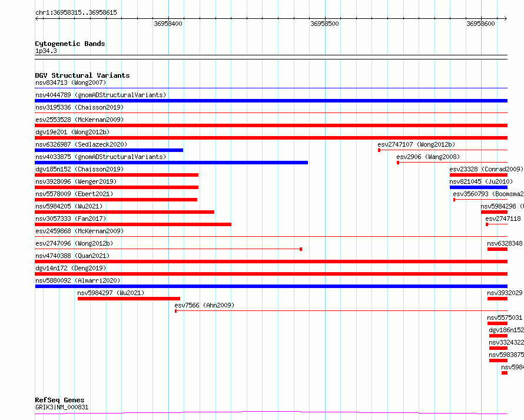This screenshot has height=420, width=524.
Task: Open the nsv5578009 (Ebert2021) label
Action: point(74,194)
